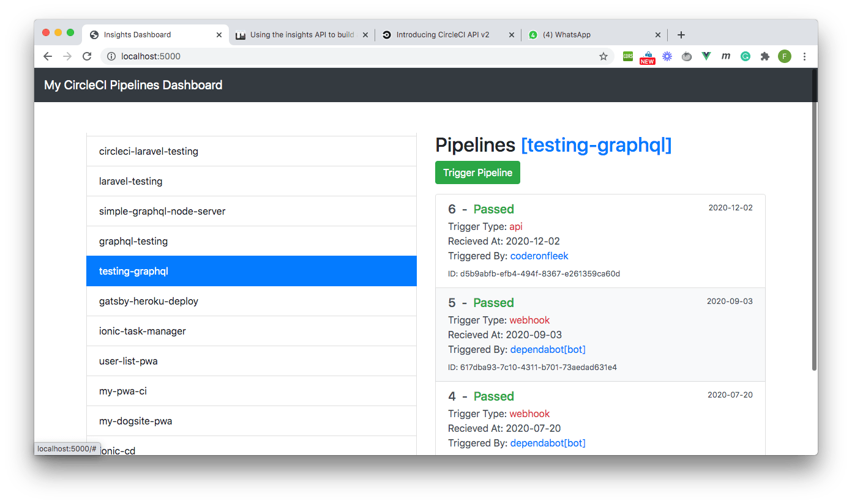This screenshot has height=504, width=852.
Task: Open the Grammarly extension
Action: click(745, 56)
